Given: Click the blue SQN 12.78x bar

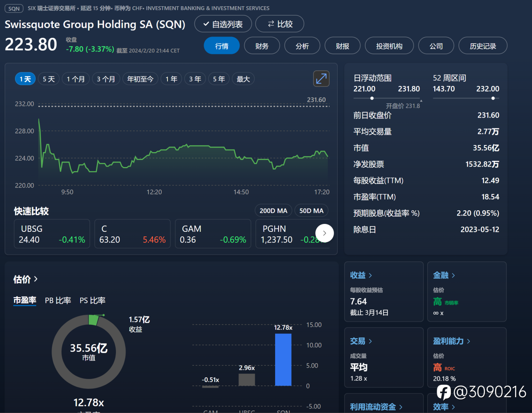Looking at the screenshot, I should click(x=283, y=360).
